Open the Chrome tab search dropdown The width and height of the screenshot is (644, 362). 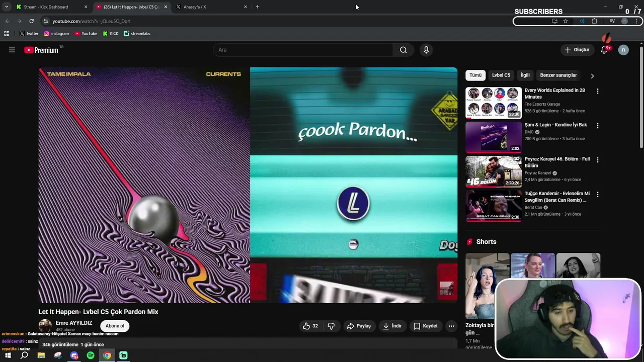pos(7,7)
